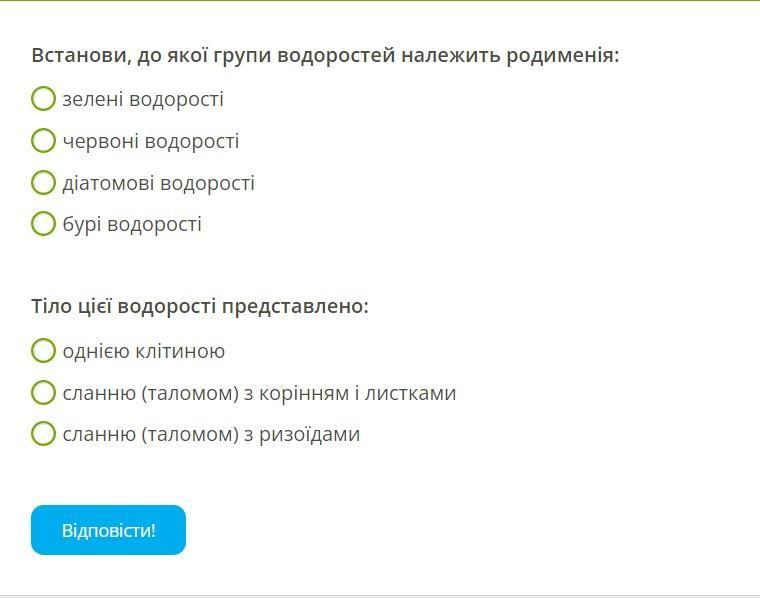Select the "однією клітиною" radio circle

click(43, 350)
